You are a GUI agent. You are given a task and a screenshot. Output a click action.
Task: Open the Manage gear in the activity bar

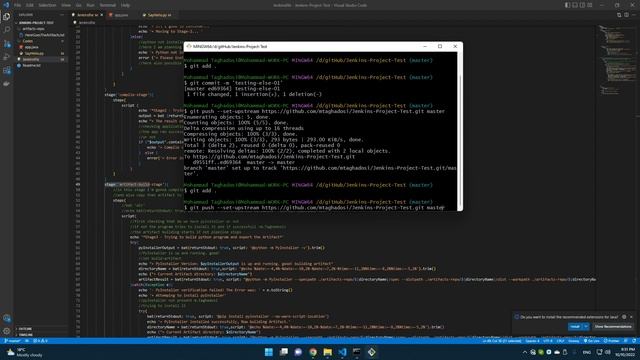tap(7, 331)
